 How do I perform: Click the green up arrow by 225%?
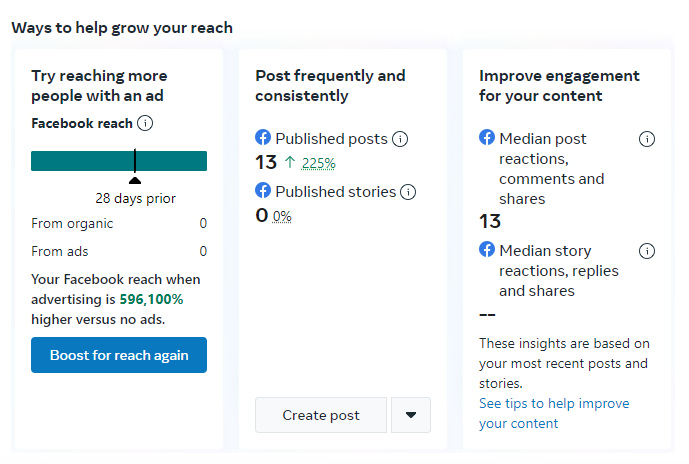(290, 163)
